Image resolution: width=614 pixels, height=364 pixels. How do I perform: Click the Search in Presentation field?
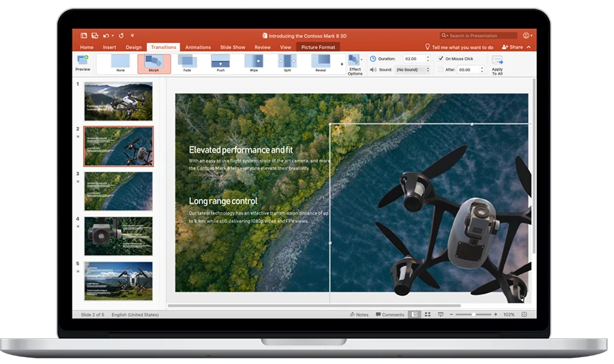(x=478, y=35)
